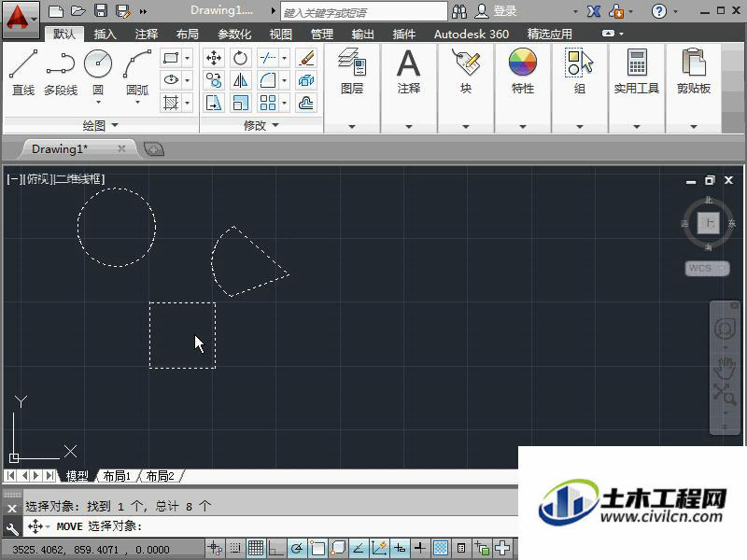Expand the 修改 (Modify) panel

[x=261, y=126]
